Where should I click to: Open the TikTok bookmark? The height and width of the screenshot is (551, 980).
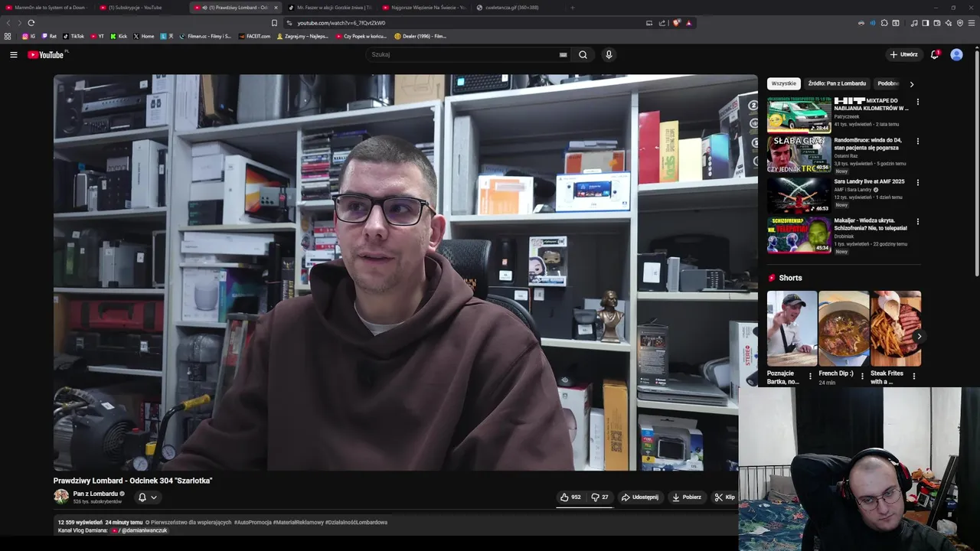(x=73, y=36)
